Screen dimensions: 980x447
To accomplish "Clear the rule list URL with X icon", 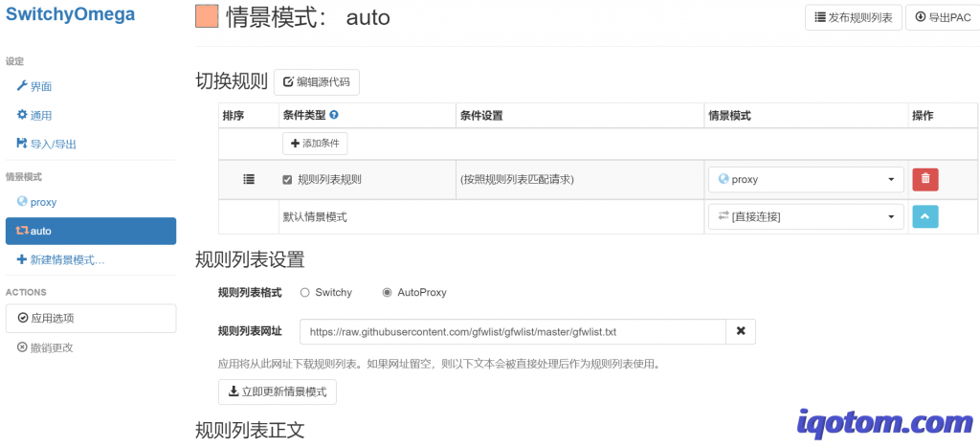I will point(741,331).
